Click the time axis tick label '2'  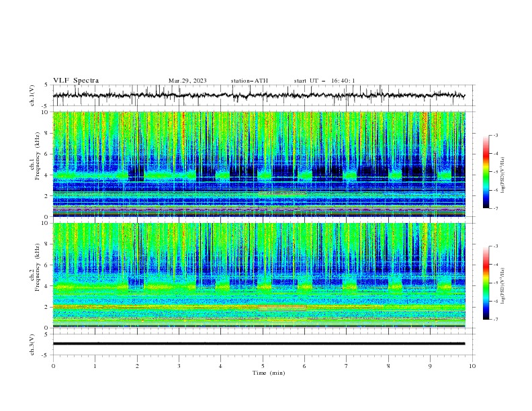(x=137, y=366)
